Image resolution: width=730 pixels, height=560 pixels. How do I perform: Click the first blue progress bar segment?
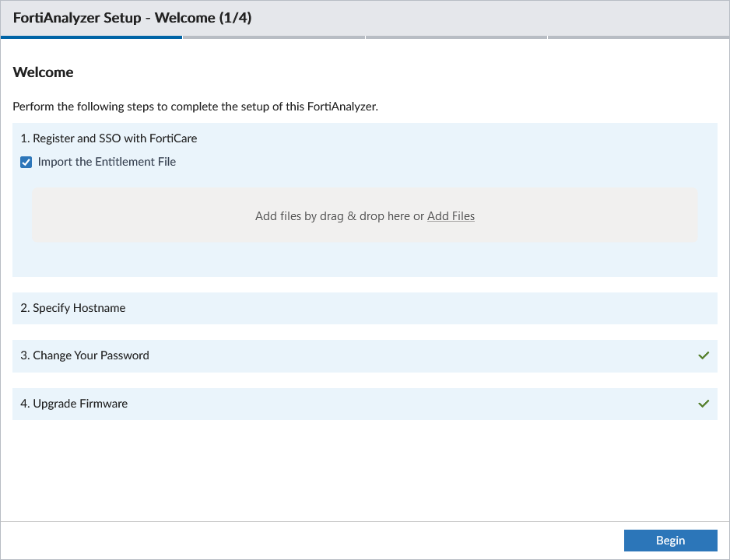92,37
